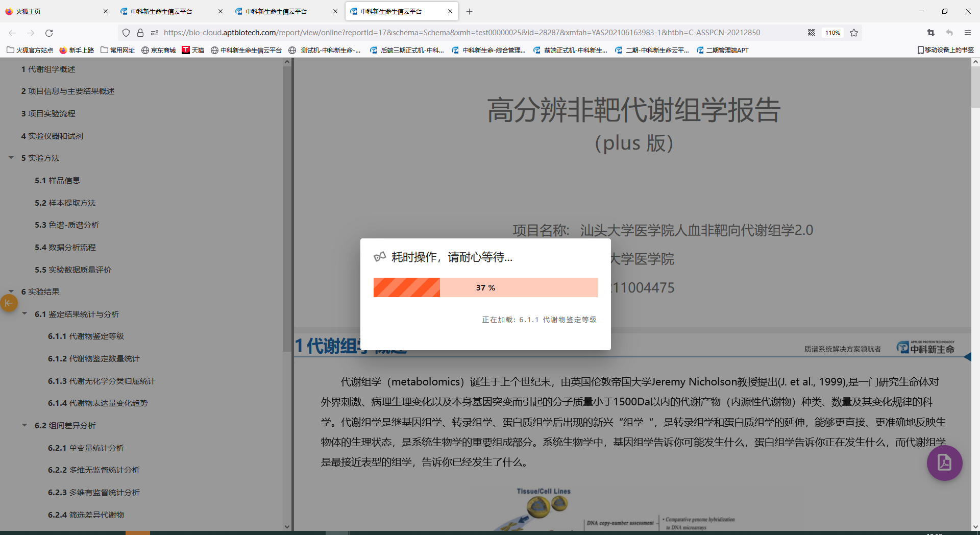Open the Firefox hamburger menu
The width and height of the screenshot is (980, 535).
pos(967,33)
